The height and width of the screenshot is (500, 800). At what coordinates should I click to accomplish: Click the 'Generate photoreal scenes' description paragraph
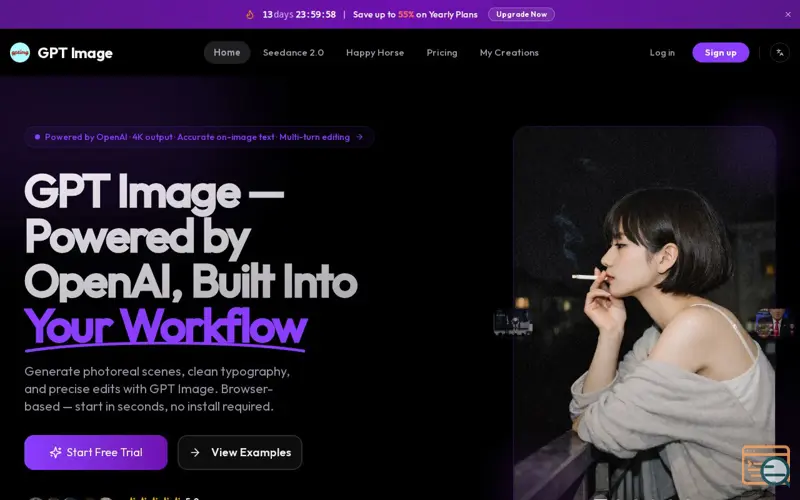[x=157, y=389]
